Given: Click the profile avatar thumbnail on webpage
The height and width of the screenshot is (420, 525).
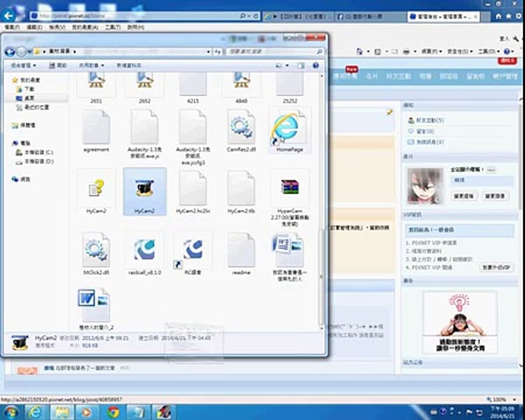Looking at the screenshot, I should point(425,186).
